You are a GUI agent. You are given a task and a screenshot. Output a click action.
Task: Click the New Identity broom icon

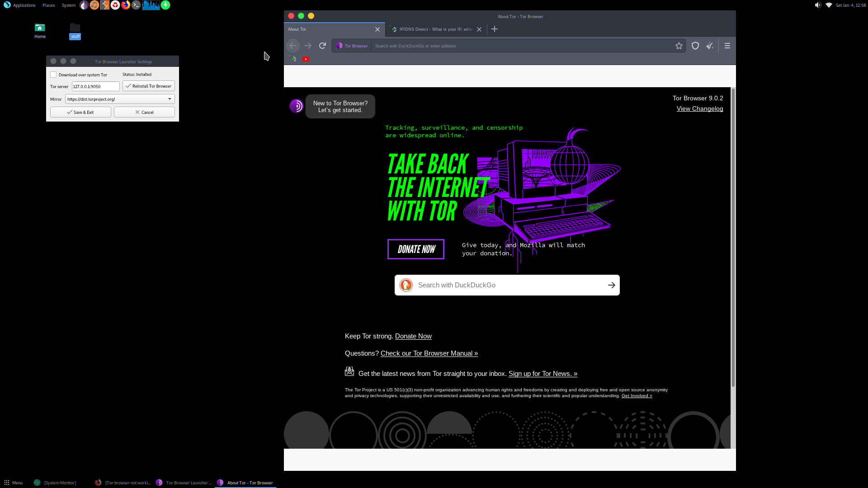click(x=710, y=46)
